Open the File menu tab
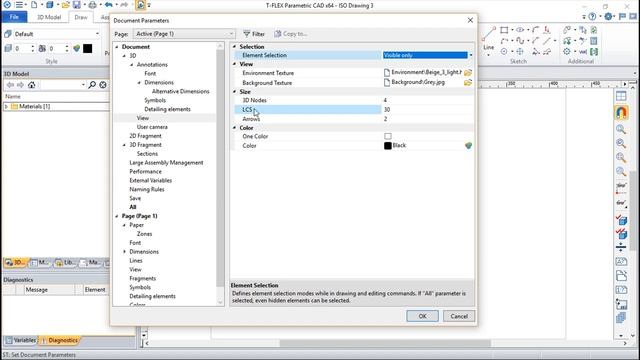This screenshot has width=640, height=360. (14, 17)
